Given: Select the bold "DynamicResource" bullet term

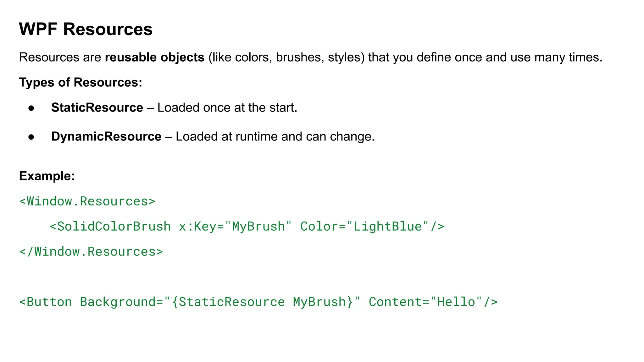Looking at the screenshot, I should coord(106,137).
